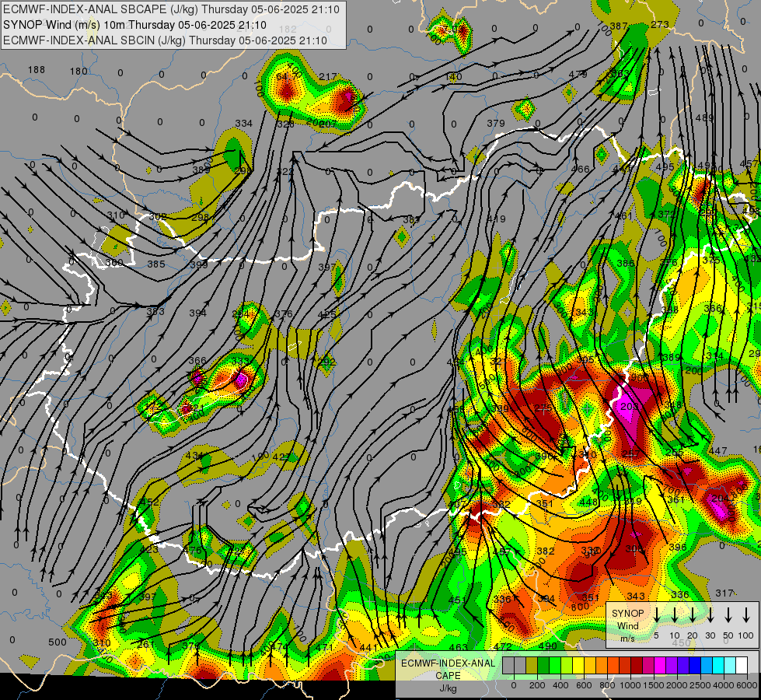This screenshot has width=761, height=700.
Task: Click the 'ECMWF-INDEX-ANAL SBCIN (J/kg)' title line
Action: [x=165, y=40]
